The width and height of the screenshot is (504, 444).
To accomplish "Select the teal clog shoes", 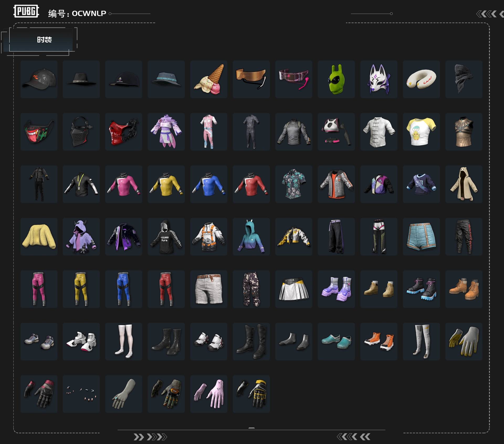I will (x=336, y=341).
